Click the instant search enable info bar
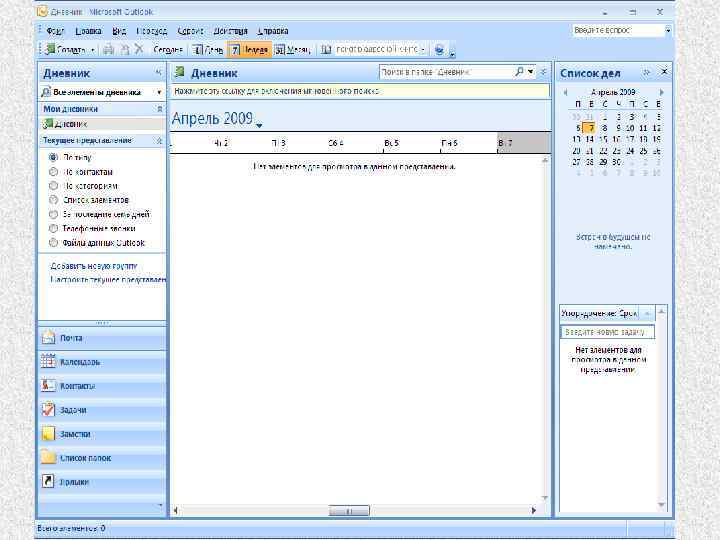This screenshot has height=540, width=720. click(360, 91)
